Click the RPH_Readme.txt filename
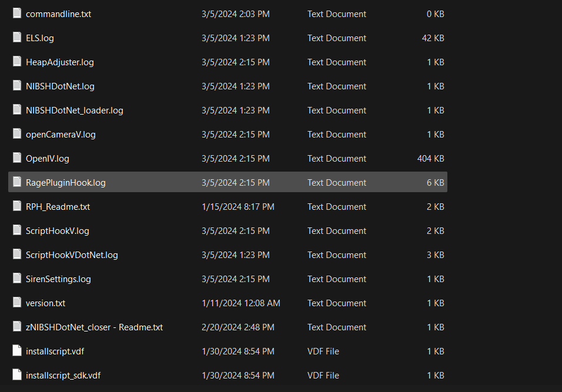Screen dimensions: 562x392 click(x=58, y=207)
